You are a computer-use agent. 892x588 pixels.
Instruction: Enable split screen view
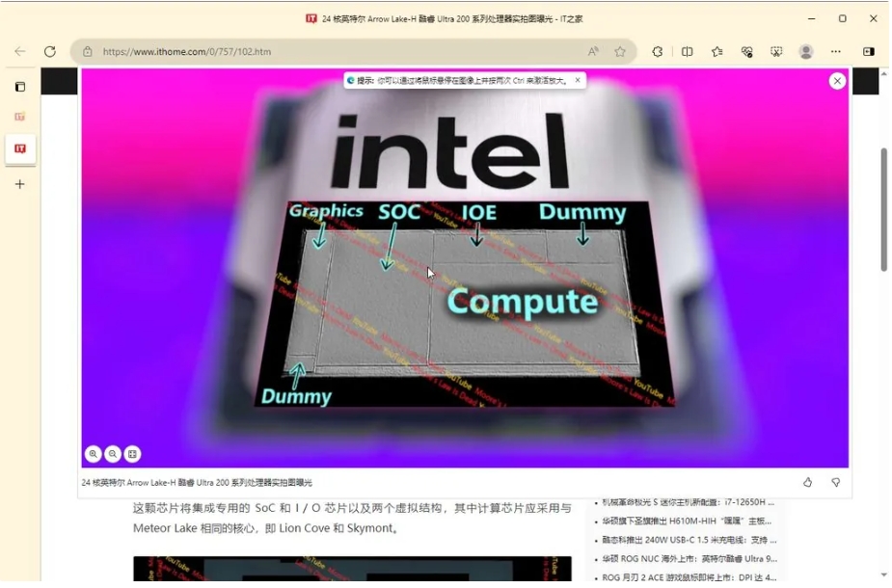click(x=689, y=52)
